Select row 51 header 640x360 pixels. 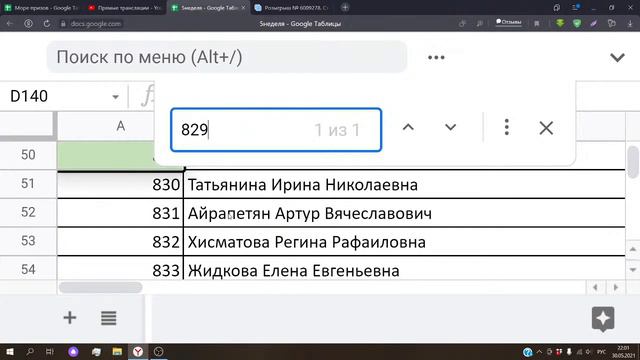[28, 184]
